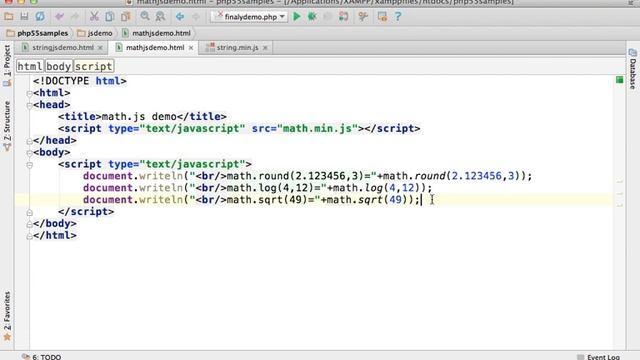The height and width of the screenshot is (360, 640).
Task: Click the SDK/project structure icon
Action: click(x=382, y=17)
